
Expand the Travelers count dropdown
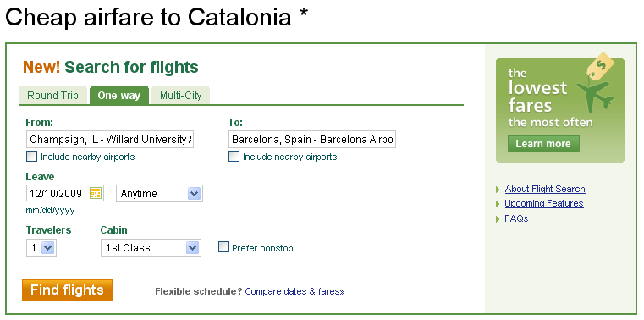point(41,248)
